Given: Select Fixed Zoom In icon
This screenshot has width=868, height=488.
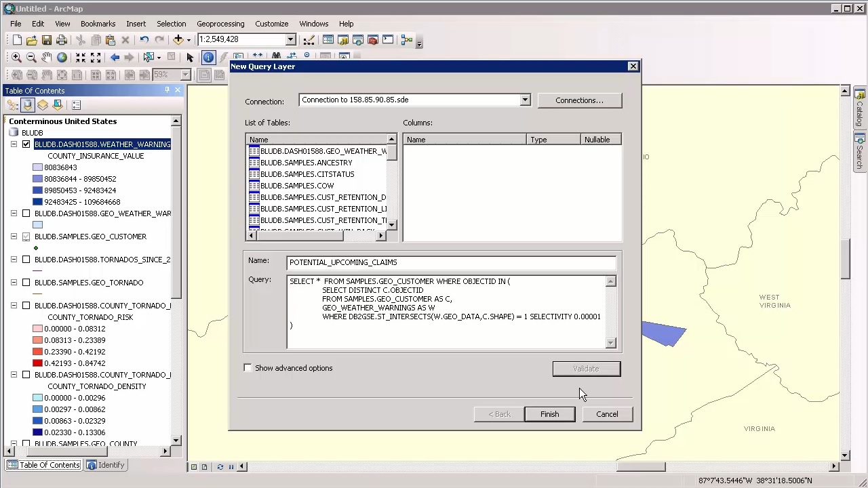Looking at the screenshot, I should click(x=81, y=58).
